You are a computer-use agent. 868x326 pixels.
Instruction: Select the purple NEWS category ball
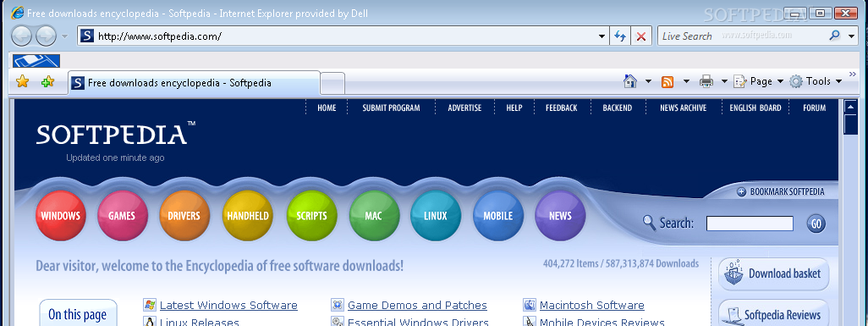560,216
